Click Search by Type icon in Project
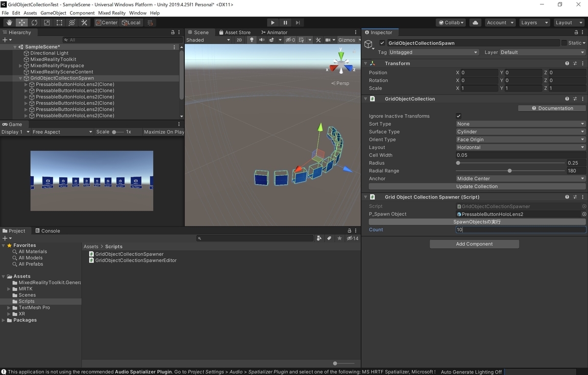Viewport: 588px width, 375px height. [319, 238]
